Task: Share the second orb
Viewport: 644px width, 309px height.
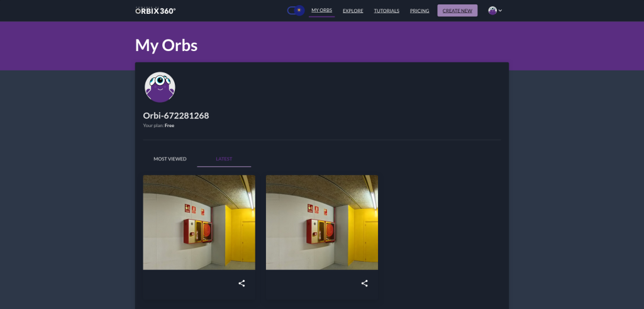Action: 364,284
